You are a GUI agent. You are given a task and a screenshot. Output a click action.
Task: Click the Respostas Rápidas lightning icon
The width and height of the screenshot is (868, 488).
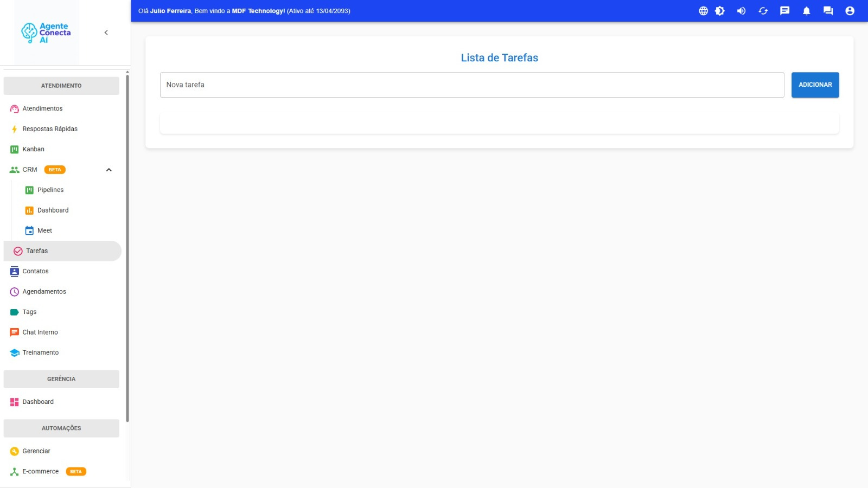[x=15, y=129]
